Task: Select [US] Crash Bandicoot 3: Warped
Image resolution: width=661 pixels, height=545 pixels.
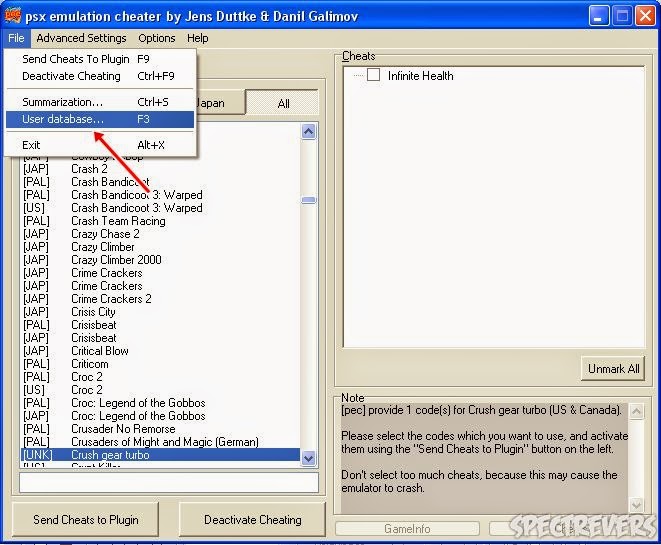Action: click(x=161, y=208)
